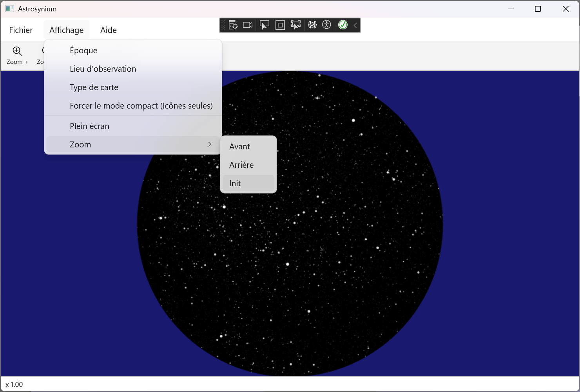Image resolution: width=580 pixels, height=392 pixels.
Task: Click Arrière in the Zoom submenu
Action: click(241, 165)
